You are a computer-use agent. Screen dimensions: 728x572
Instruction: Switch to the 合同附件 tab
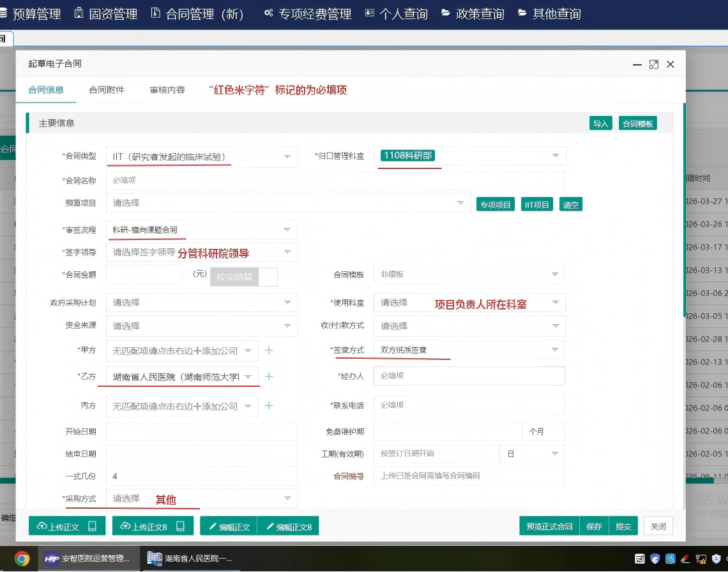pyautogui.click(x=107, y=90)
